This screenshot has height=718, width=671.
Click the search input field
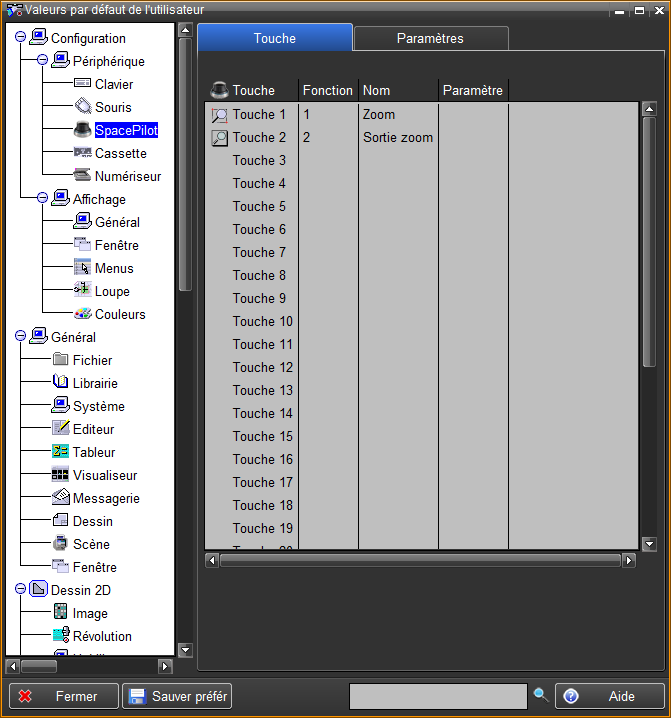pos(437,696)
